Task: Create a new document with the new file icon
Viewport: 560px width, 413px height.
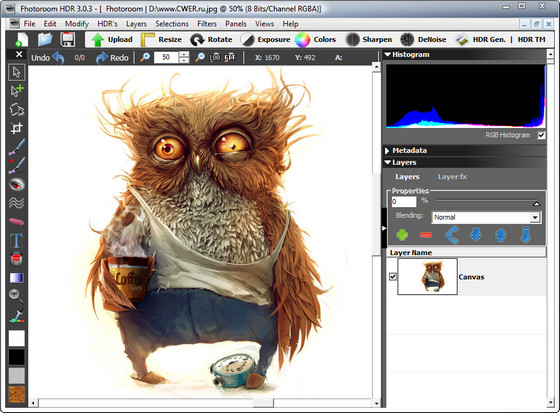Action: click(22, 39)
